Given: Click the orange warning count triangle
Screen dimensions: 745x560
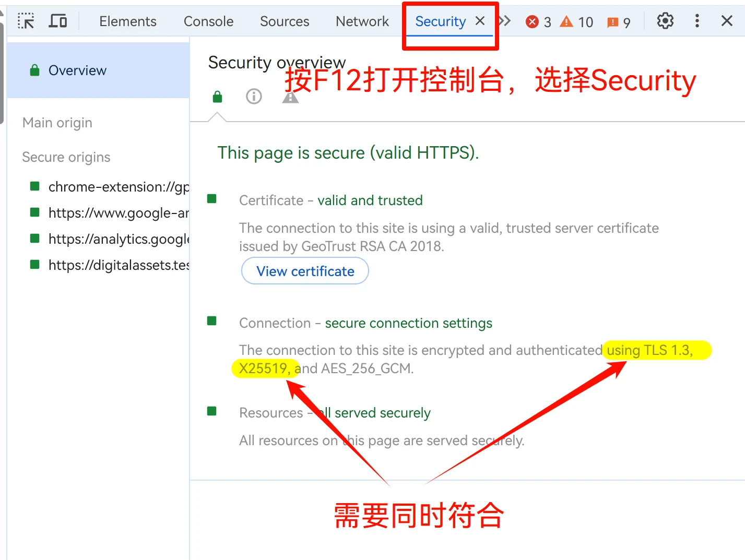Looking at the screenshot, I should coord(566,22).
